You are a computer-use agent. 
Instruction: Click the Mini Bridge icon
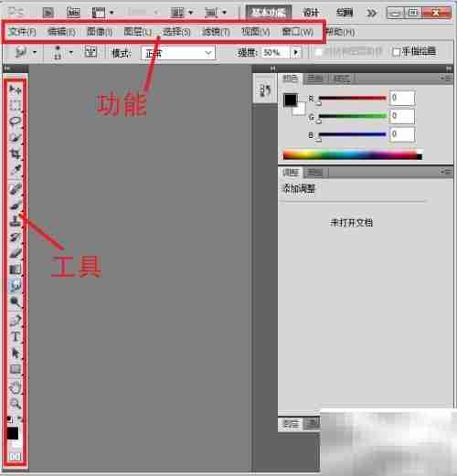(x=73, y=13)
